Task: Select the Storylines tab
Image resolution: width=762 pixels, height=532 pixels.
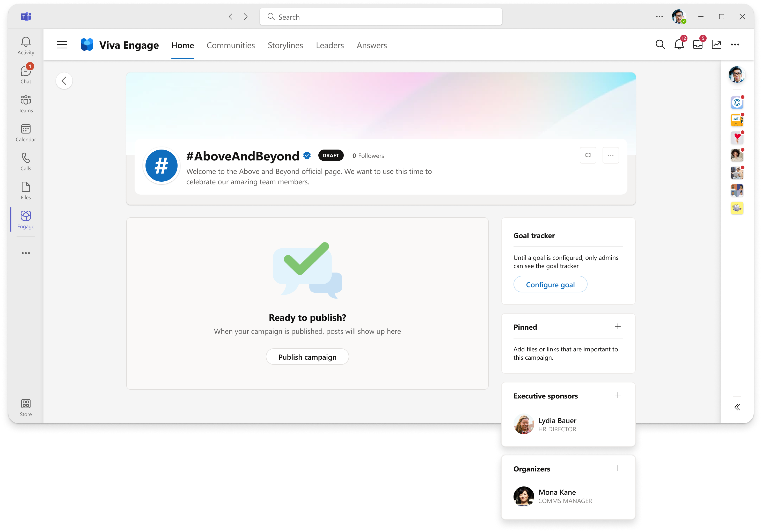Action: pos(285,45)
